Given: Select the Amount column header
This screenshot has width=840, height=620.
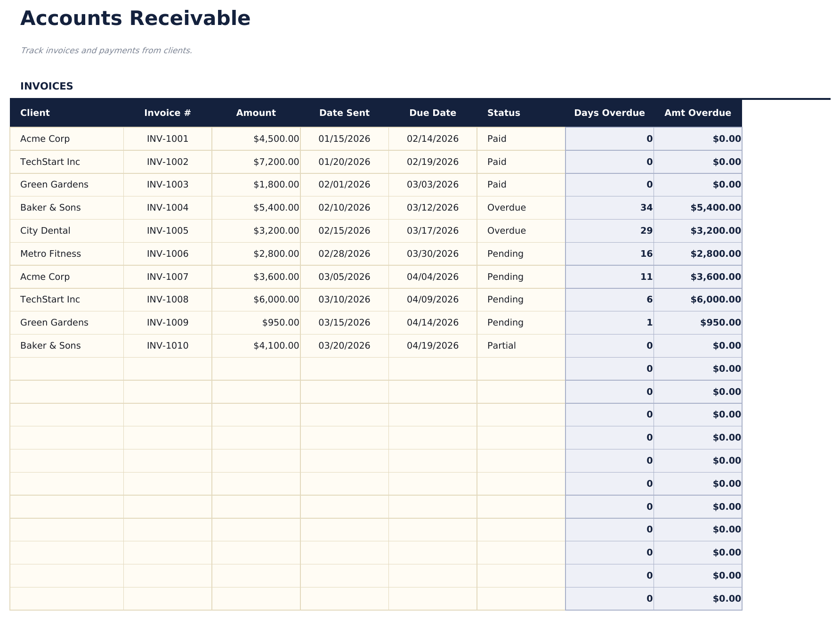Looking at the screenshot, I should pos(256,113).
